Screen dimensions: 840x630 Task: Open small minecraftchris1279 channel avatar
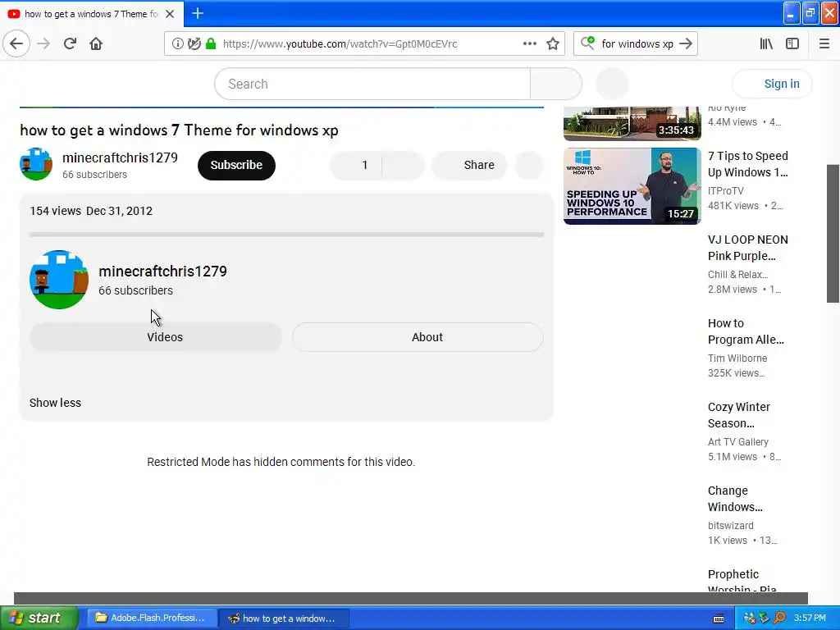(x=36, y=164)
